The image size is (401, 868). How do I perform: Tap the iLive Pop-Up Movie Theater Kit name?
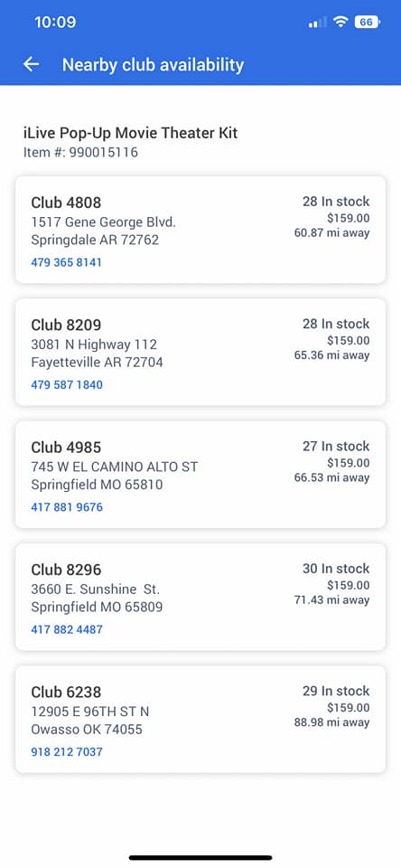click(131, 134)
